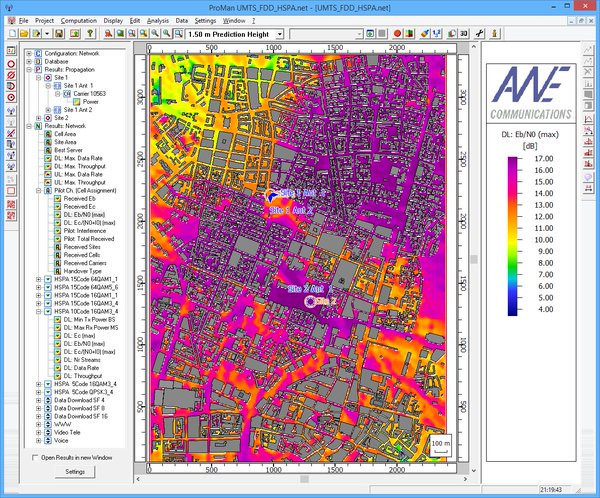Select the Received Sites tree item
This screenshot has height=498, width=600.
click(82, 249)
